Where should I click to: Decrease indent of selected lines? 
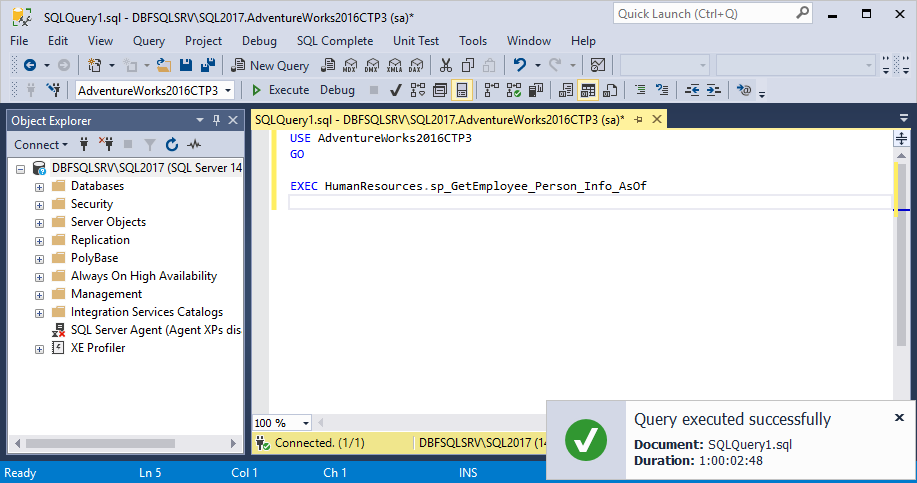(692, 90)
